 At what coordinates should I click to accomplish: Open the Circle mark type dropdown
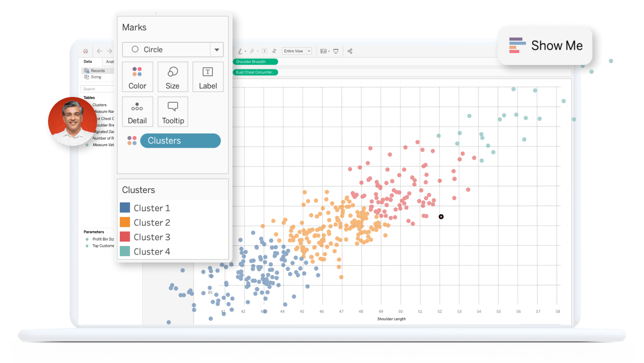click(x=216, y=49)
